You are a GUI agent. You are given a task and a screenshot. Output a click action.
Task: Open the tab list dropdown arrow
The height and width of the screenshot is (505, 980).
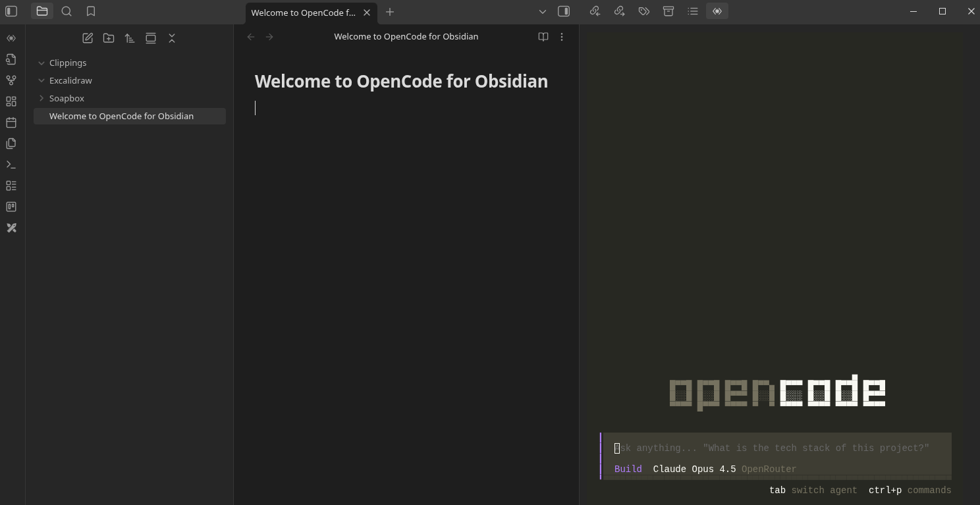pyautogui.click(x=542, y=11)
